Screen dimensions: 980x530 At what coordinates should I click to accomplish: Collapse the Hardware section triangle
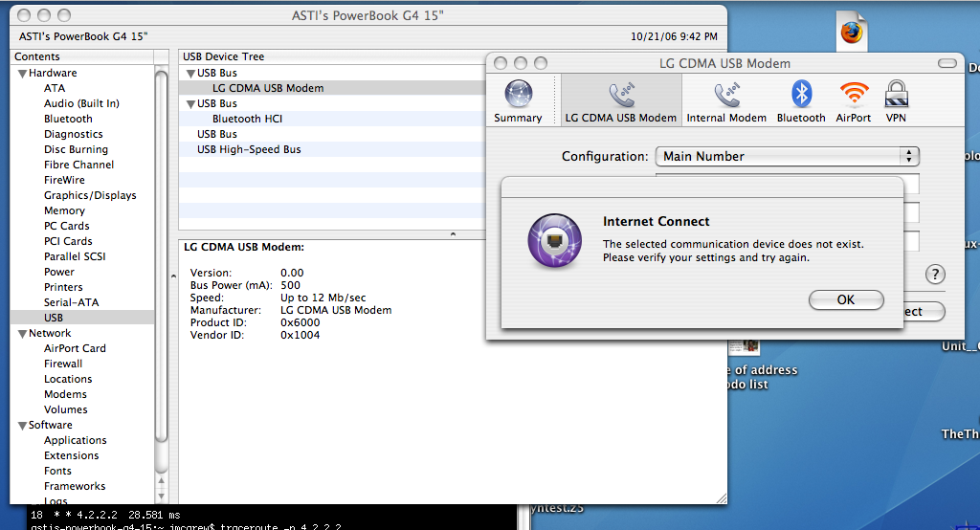point(21,73)
